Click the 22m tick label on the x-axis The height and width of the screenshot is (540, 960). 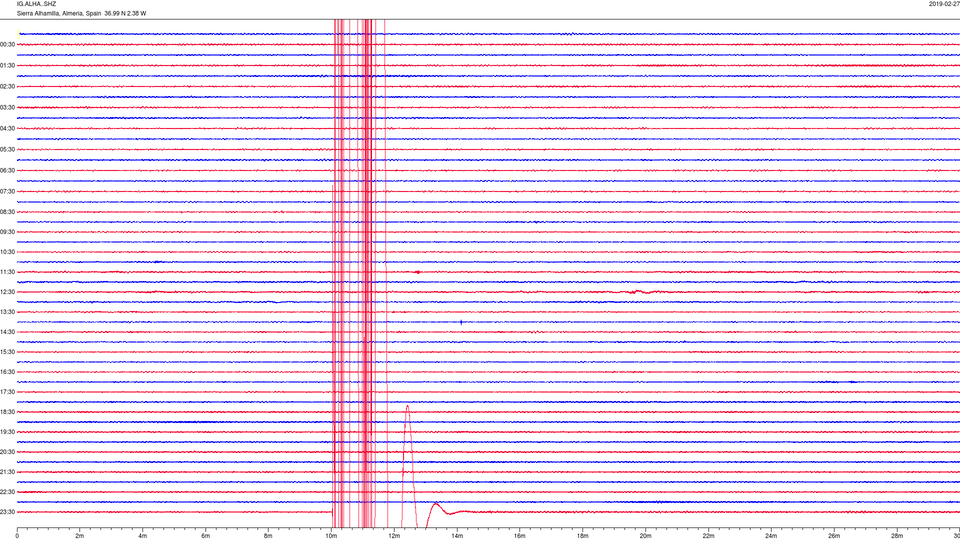[x=708, y=536]
